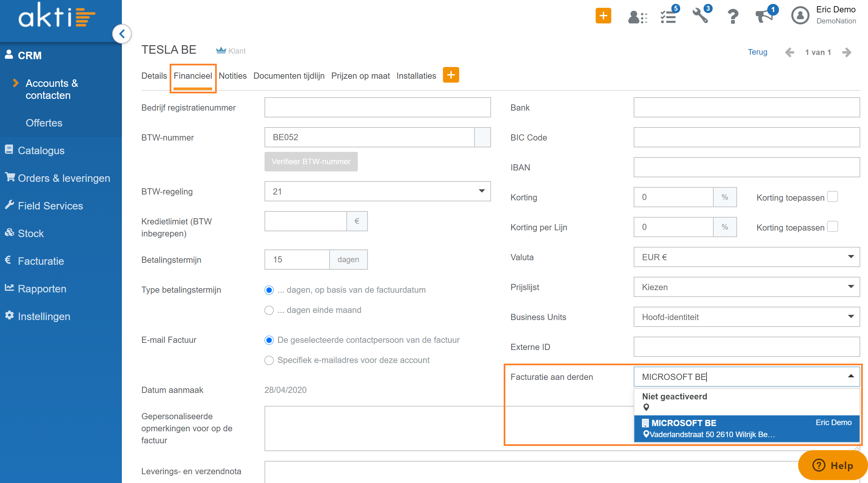
Task: Click the Kredietlimiet amount field
Action: click(305, 221)
